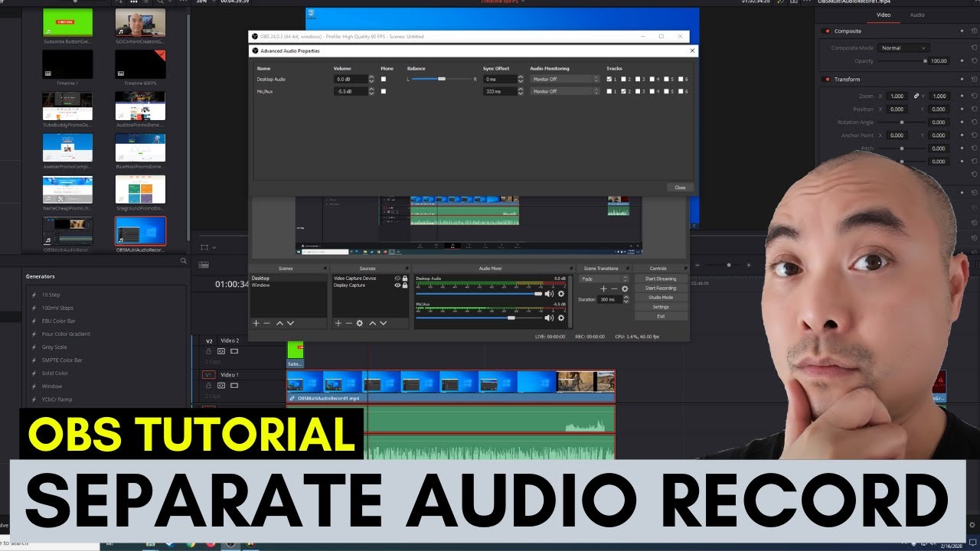The image size is (980, 551).
Task: Open source properties gear in Sources panel
Action: click(360, 324)
